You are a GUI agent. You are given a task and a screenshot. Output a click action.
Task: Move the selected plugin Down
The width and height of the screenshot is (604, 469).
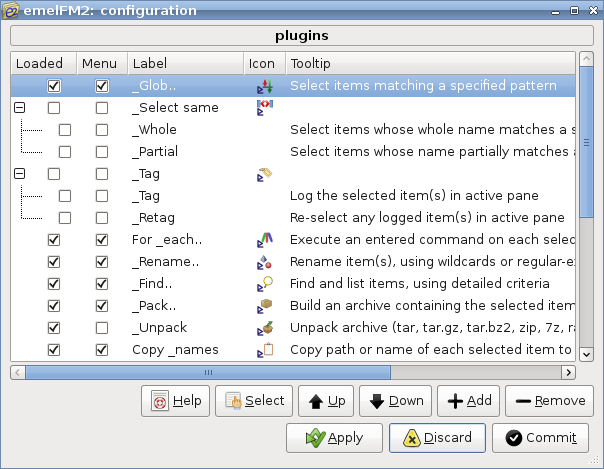point(395,401)
